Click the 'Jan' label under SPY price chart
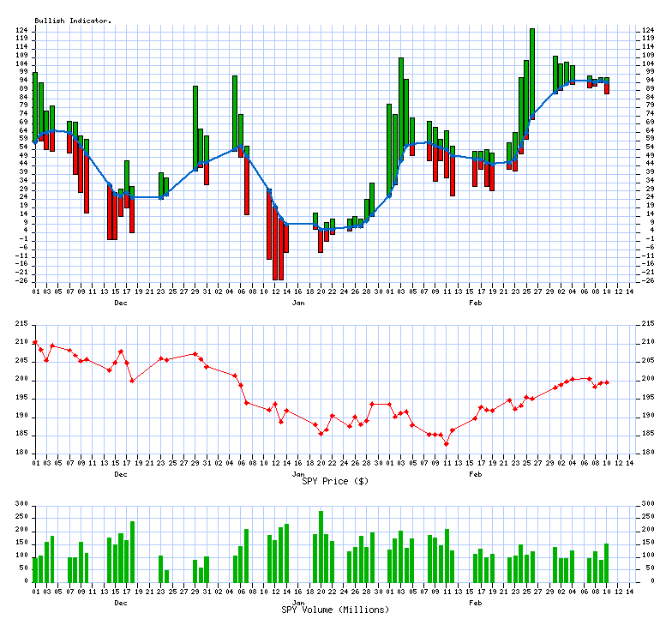Screen dimensions: 672x625 tap(298, 474)
